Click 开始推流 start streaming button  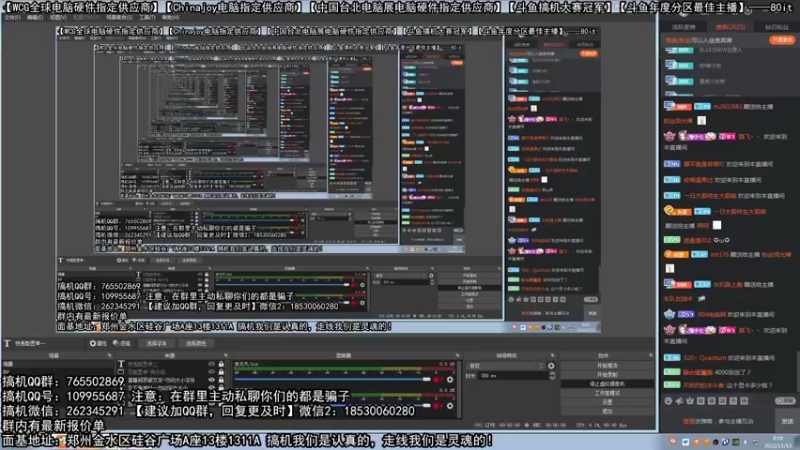point(607,365)
